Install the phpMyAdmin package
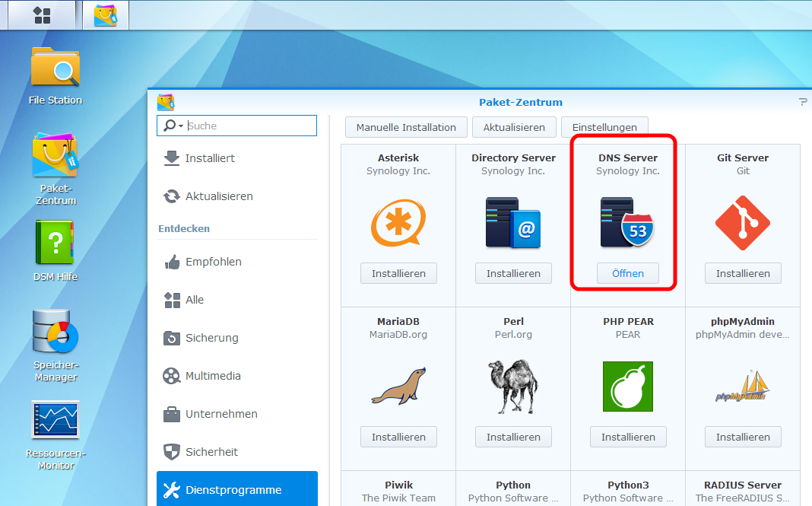Viewport: 812px width, 506px height. 743,437
